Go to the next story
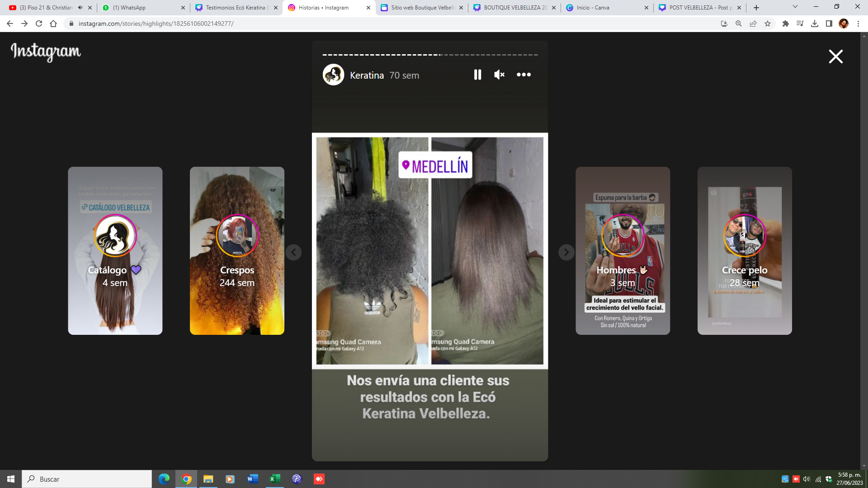 pos(566,252)
